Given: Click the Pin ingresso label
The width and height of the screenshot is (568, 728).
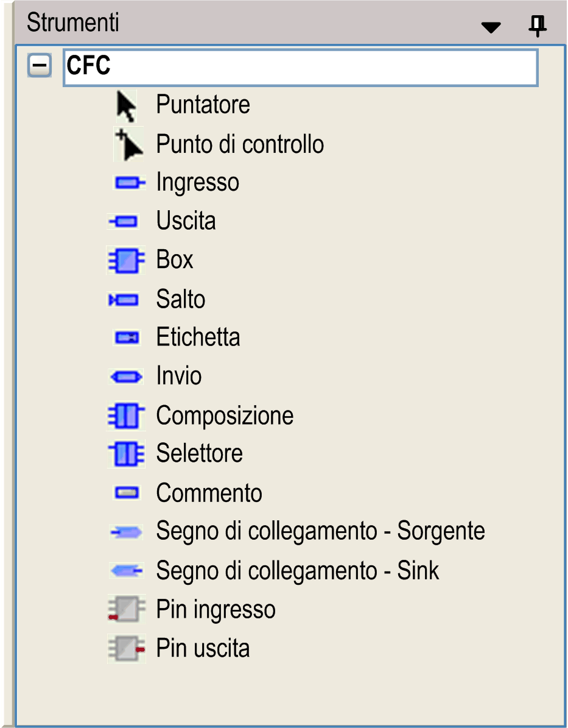Looking at the screenshot, I should [x=216, y=610].
